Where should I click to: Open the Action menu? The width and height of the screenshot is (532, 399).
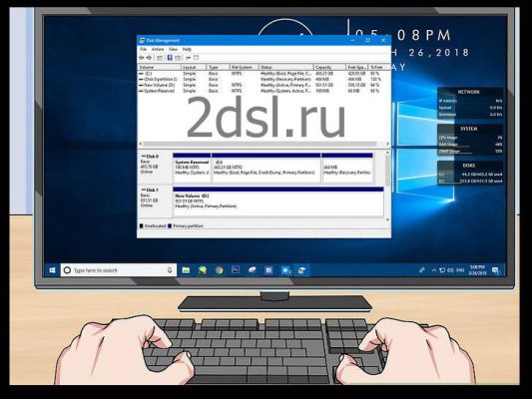click(158, 50)
